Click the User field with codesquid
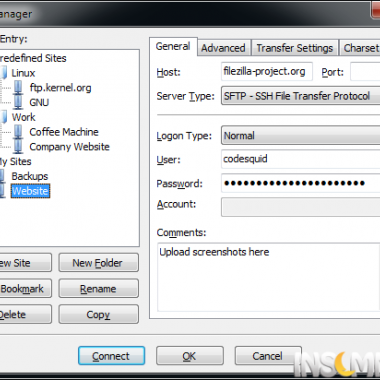This screenshot has height=380, width=380. (x=300, y=159)
